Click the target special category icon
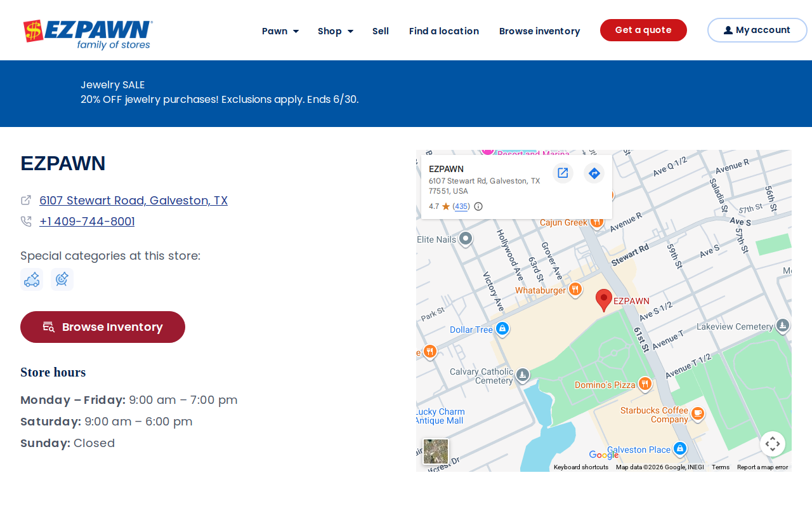The width and height of the screenshot is (812, 508). coord(62,279)
